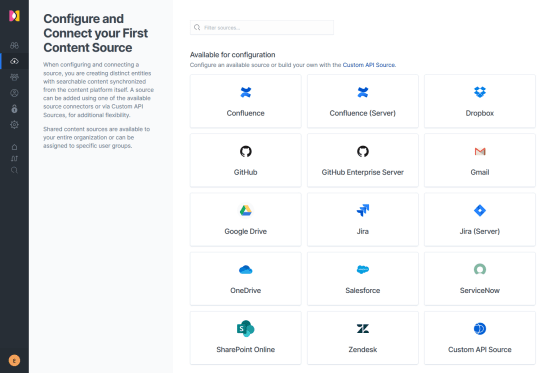This screenshot has width=560, height=373.
Task: Select the OneDrive source card
Action: pyautogui.click(x=246, y=279)
